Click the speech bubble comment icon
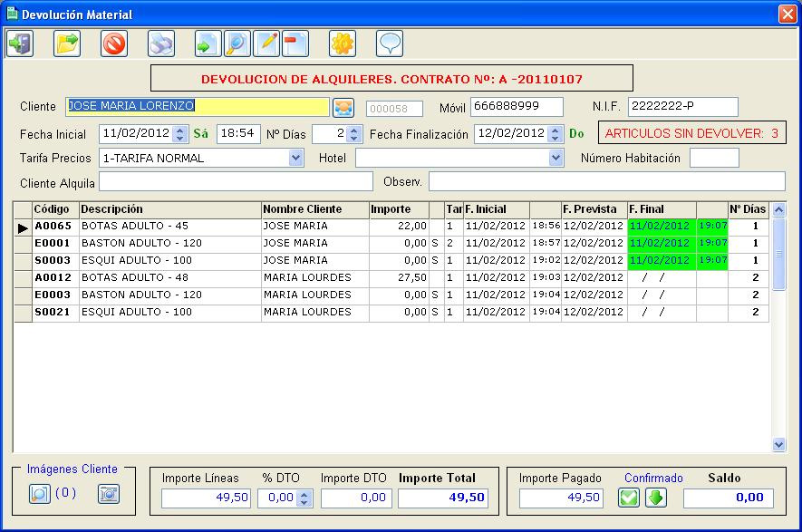 click(390, 44)
